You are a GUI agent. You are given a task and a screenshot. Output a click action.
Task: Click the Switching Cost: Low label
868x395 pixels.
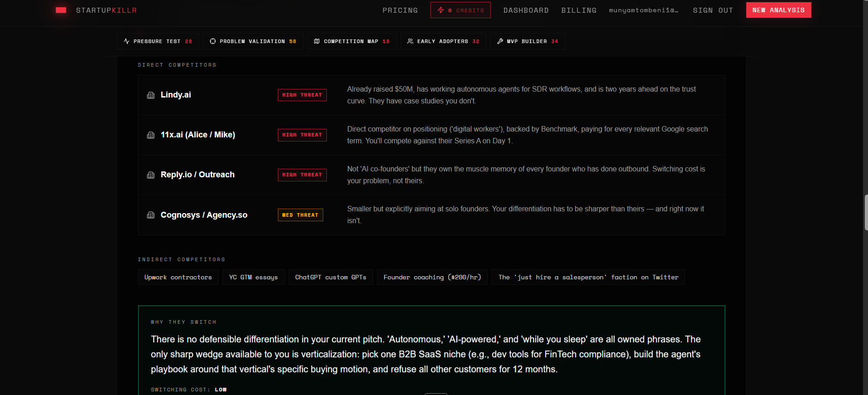pos(189,390)
